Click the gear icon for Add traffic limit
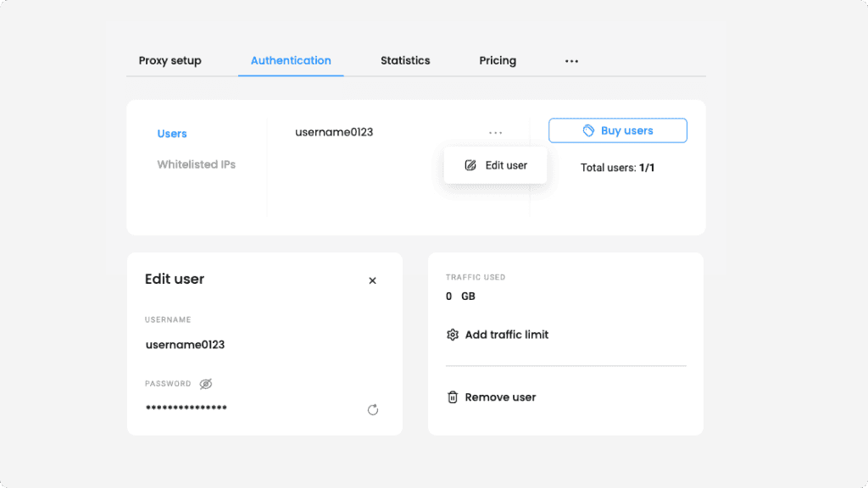 (x=453, y=335)
